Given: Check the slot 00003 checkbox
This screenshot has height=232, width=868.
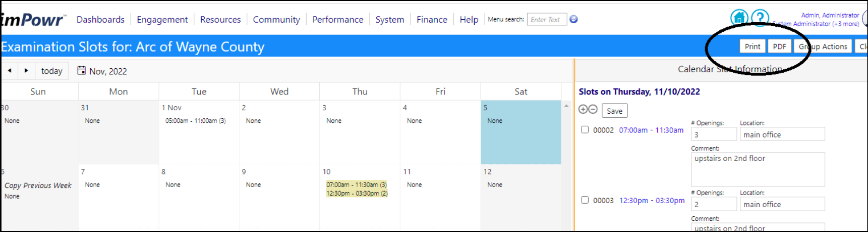Looking at the screenshot, I should click(x=585, y=200).
